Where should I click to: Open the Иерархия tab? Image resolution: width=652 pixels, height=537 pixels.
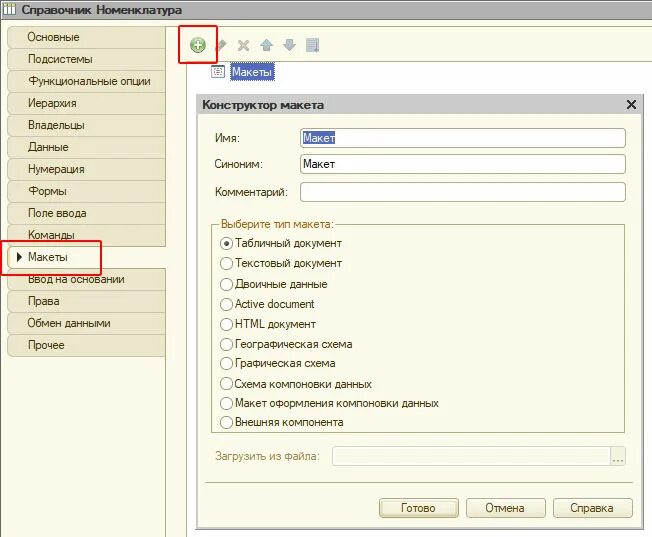(86, 103)
